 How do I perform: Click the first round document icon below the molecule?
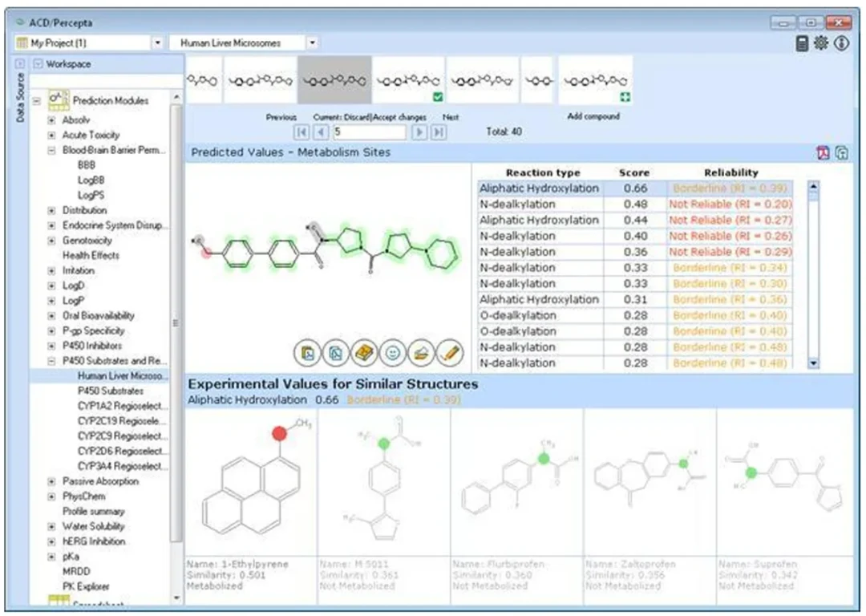(x=308, y=352)
